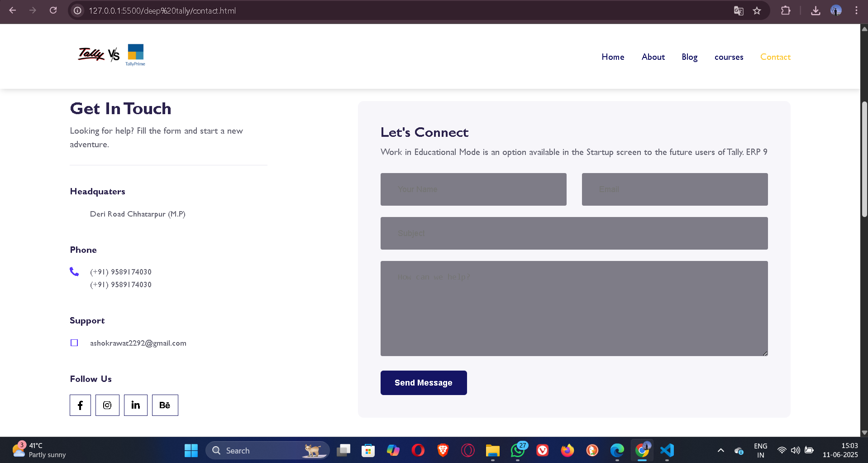This screenshot has width=868, height=463.
Task: Open the browser Extensions puzzle menu
Action: point(786,11)
